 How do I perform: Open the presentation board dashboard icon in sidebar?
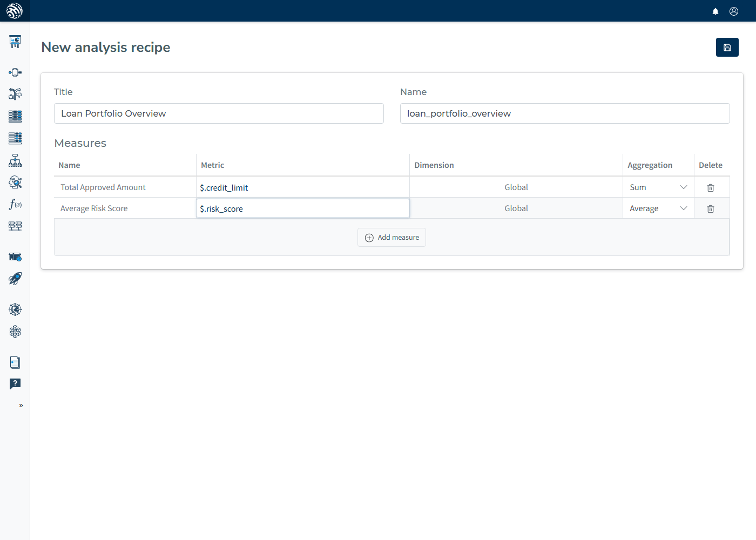(x=15, y=42)
